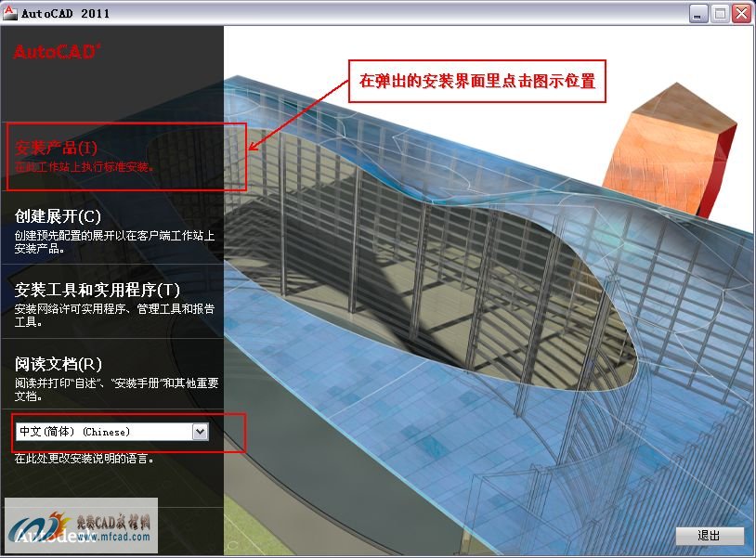The width and height of the screenshot is (756, 558).
Task: Click the red AutoCAD logo text
Action: click(x=57, y=52)
